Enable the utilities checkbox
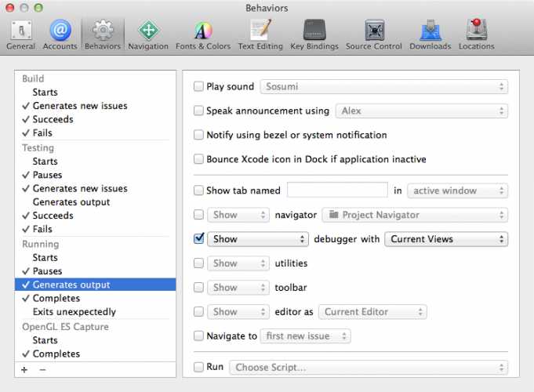This screenshot has height=392, width=534. click(x=198, y=263)
